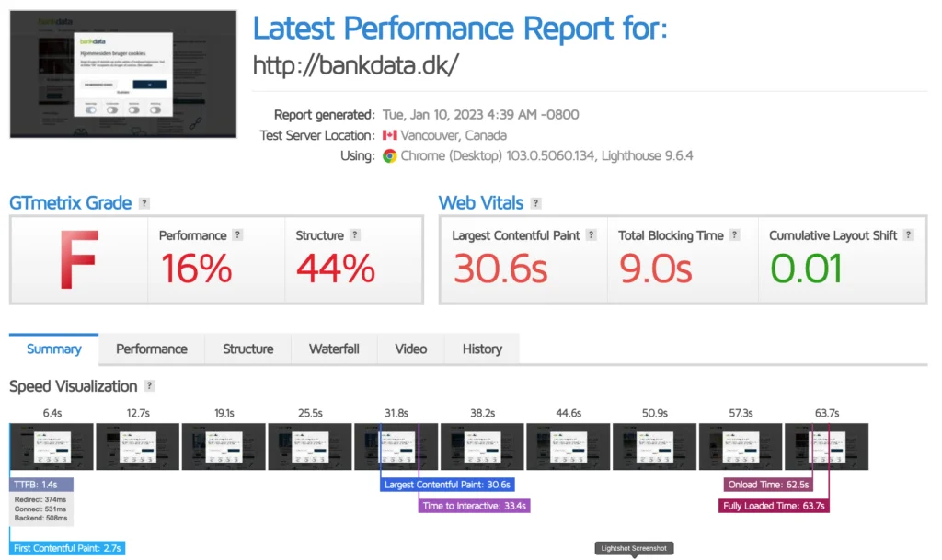
Task: Show the History tab
Action: click(482, 349)
